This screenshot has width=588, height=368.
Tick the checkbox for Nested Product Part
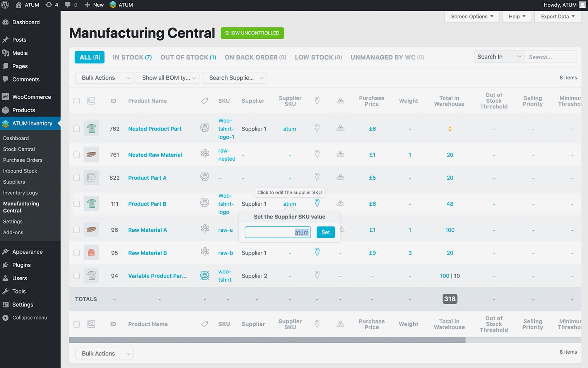[x=77, y=129]
